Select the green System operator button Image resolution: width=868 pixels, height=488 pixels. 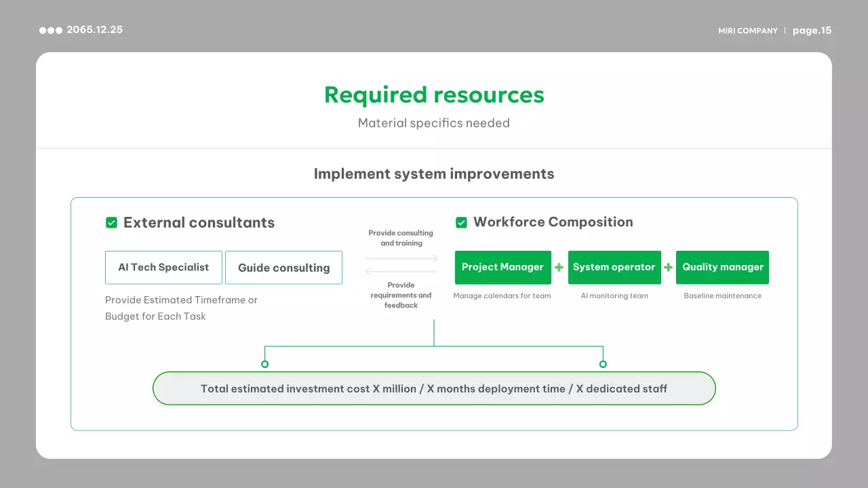coord(614,268)
